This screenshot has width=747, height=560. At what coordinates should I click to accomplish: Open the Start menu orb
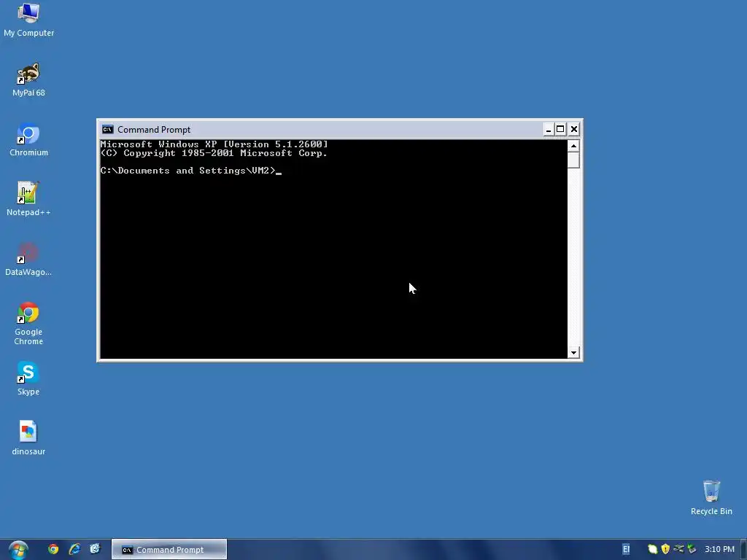18,550
